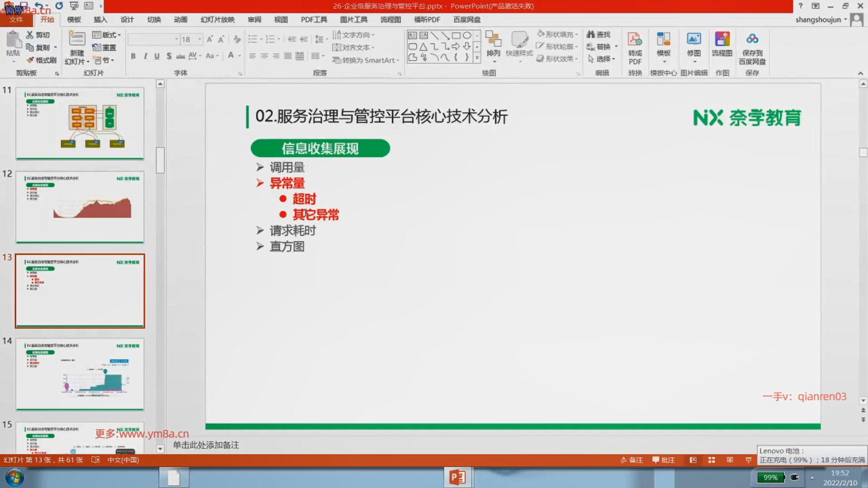Click the Find button in editing group
Screen dimensions: 868x488
pyautogui.click(x=599, y=34)
